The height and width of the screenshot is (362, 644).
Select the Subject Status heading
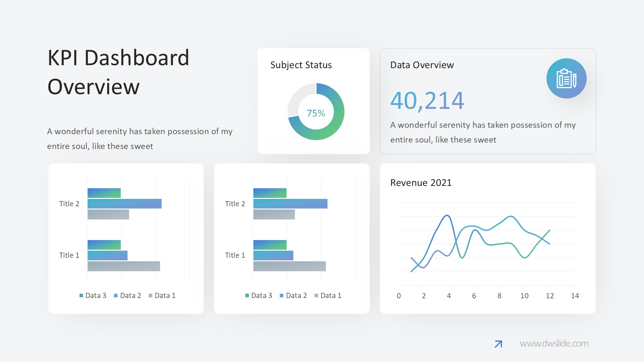click(x=301, y=65)
